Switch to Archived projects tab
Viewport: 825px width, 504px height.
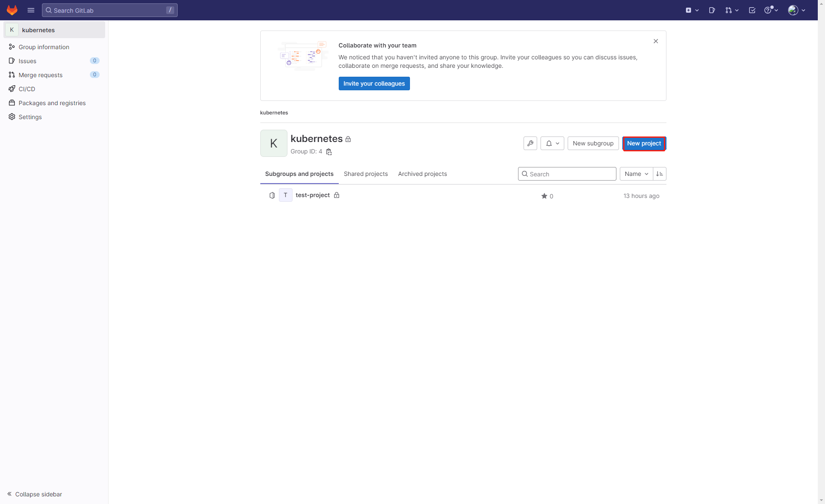click(422, 174)
